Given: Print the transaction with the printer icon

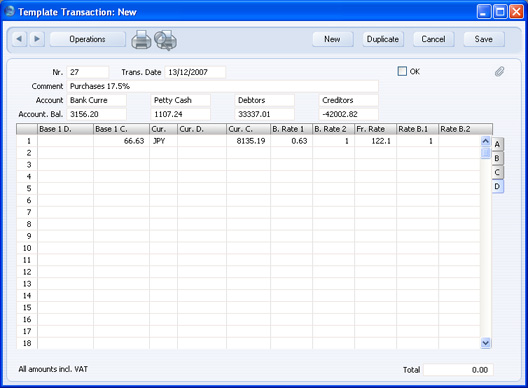Looking at the screenshot, I should pos(141,40).
